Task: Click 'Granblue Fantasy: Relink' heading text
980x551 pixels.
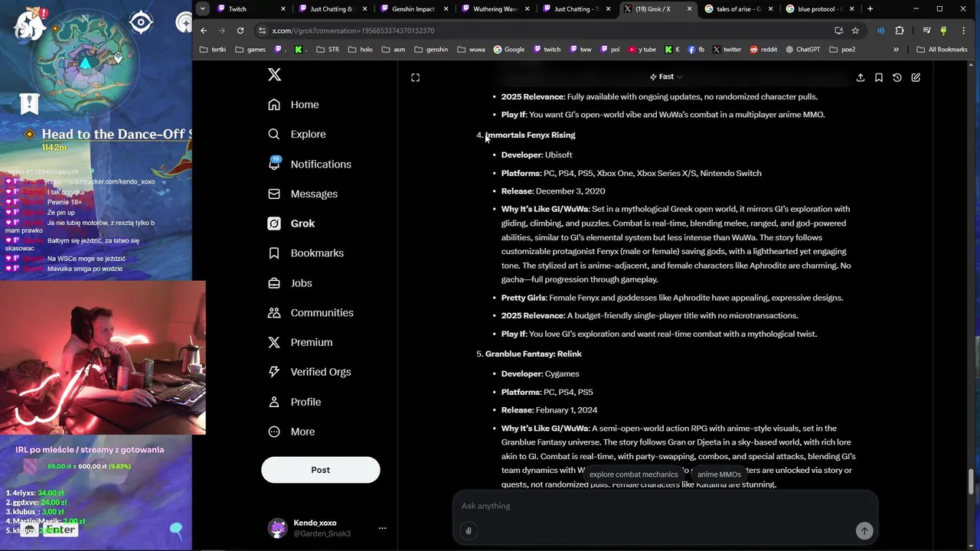Action: tap(534, 354)
